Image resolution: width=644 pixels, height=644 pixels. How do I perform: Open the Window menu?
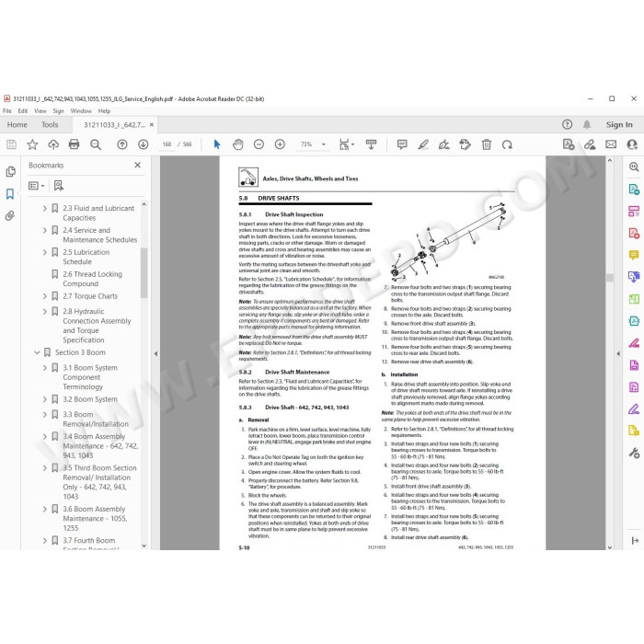81,111
